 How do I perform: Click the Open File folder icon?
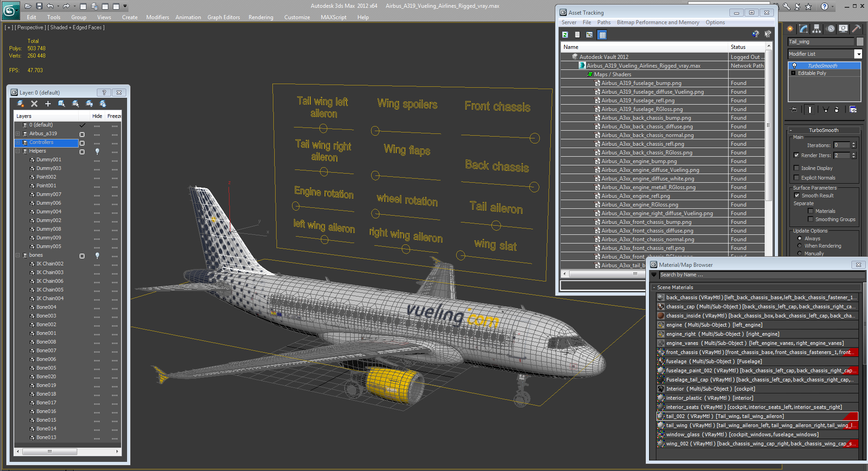28,6
